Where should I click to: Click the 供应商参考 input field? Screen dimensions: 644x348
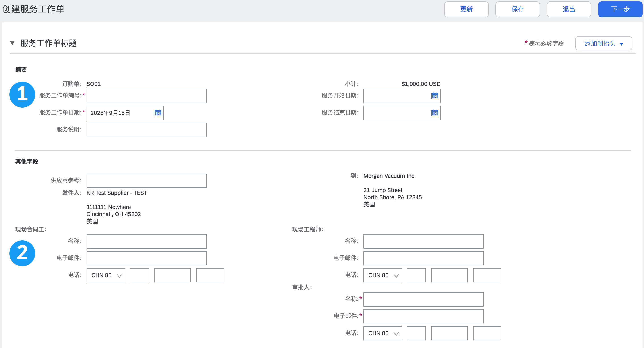click(147, 181)
